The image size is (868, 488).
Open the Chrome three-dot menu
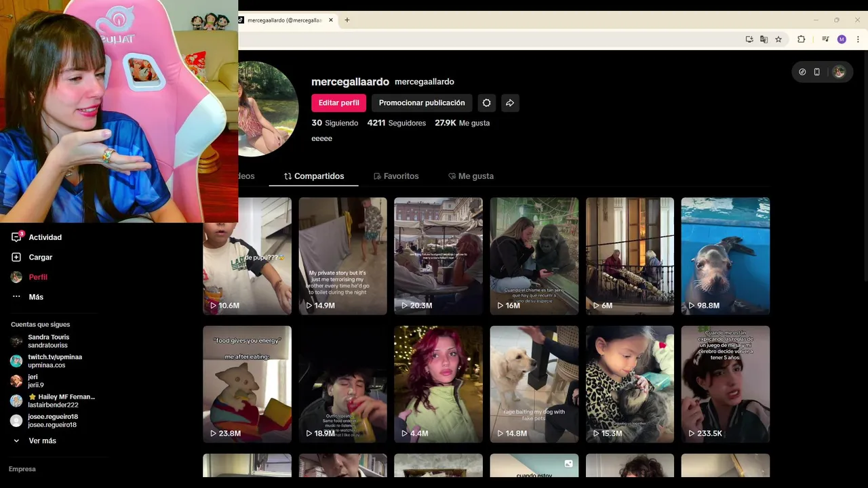(858, 39)
